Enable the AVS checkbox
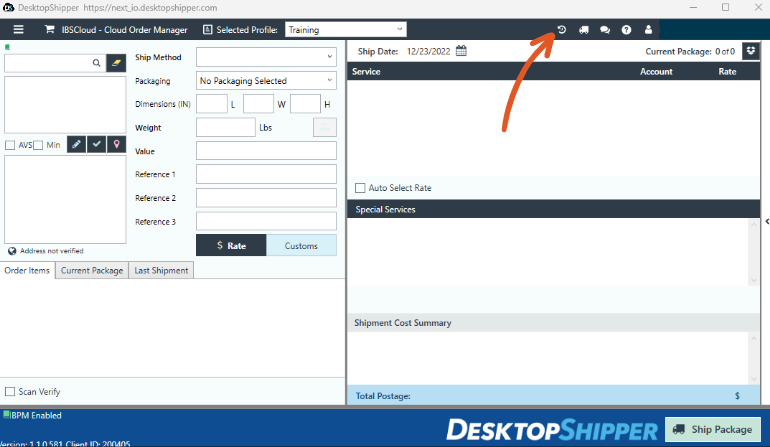 10,145
